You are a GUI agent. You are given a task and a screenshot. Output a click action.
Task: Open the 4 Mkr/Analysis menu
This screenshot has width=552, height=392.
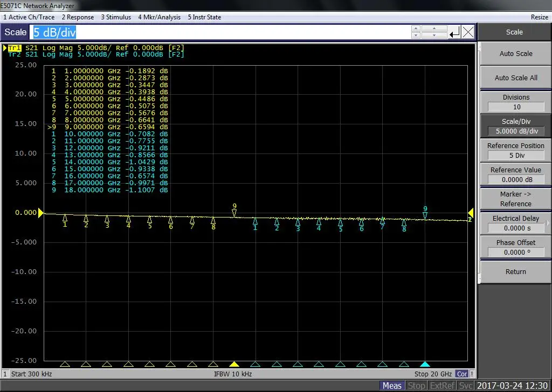tap(159, 17)
